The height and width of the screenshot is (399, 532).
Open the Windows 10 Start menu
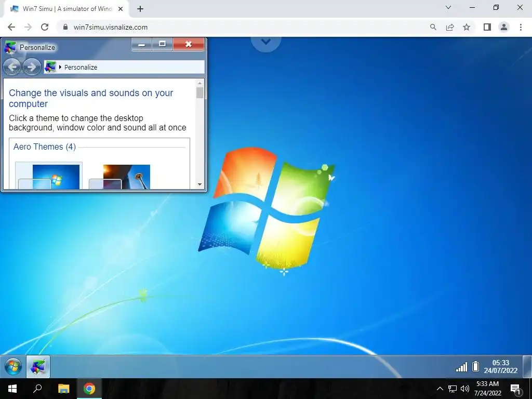coord(12,389)
